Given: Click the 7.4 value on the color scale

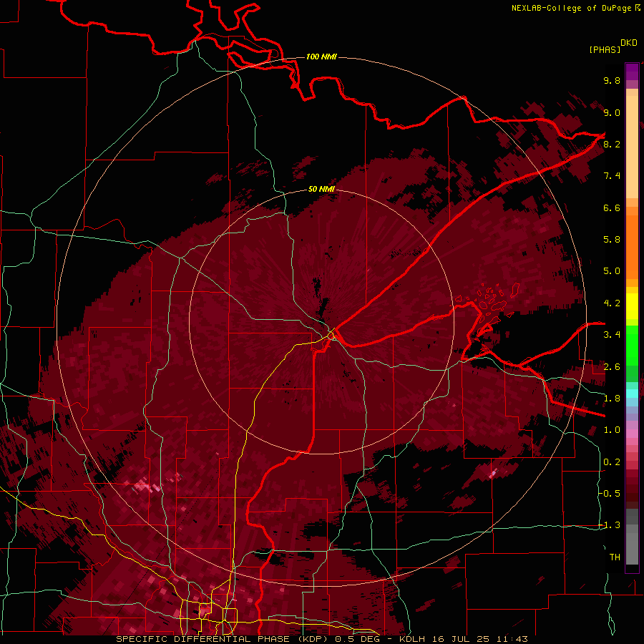Looking at the screenshot, I should (612, 176).
